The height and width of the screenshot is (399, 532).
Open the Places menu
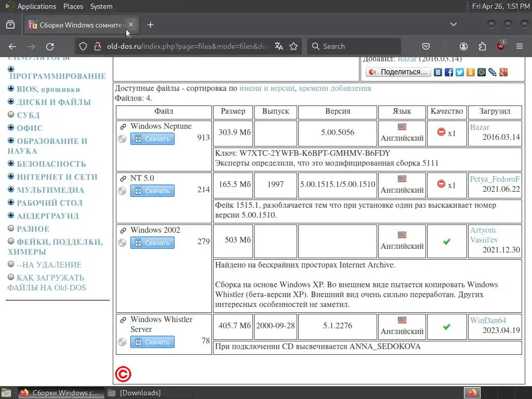[73, 6]
